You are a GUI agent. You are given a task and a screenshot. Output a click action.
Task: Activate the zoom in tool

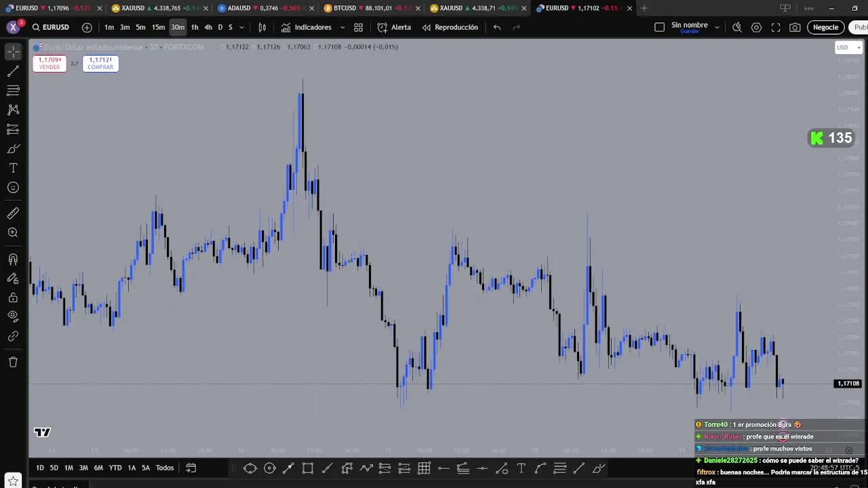[13, 233]
